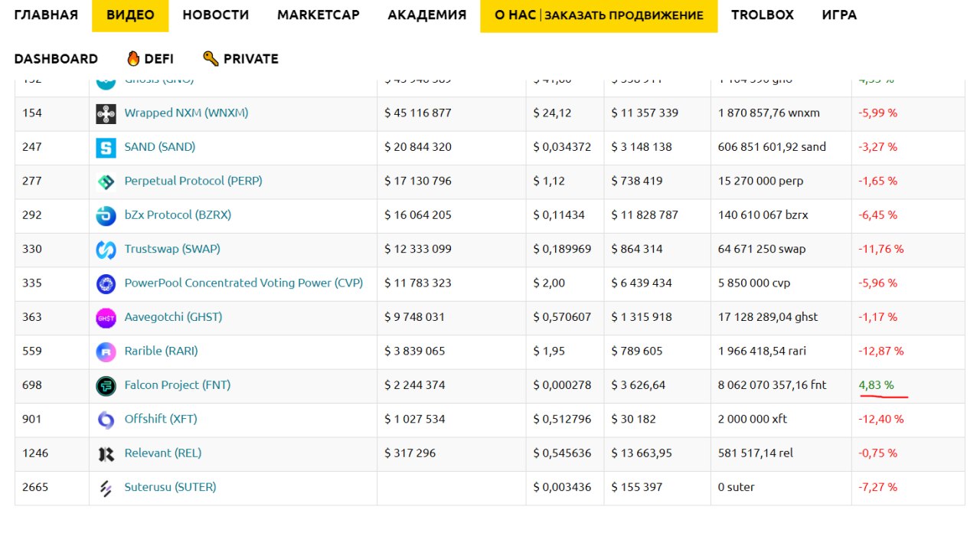The width and height of the screenshot is (980, 533).
Task: Click the Offshift logo icon
Action: point(106,420)
